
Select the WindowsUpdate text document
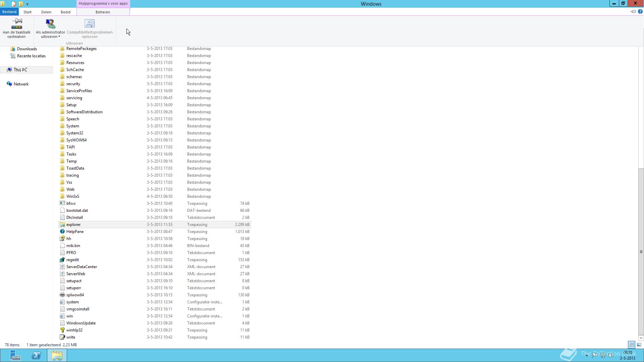point(155,323)
